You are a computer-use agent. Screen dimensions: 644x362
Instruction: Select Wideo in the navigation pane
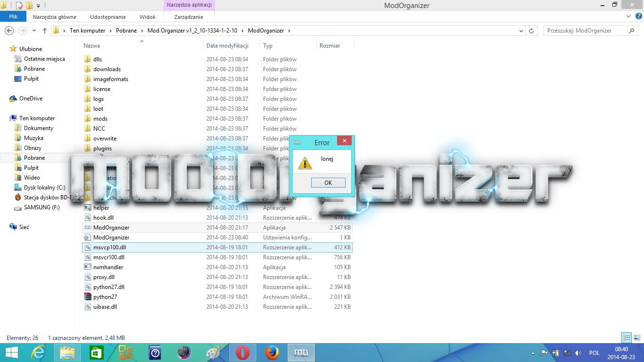(x=32, y=178)
